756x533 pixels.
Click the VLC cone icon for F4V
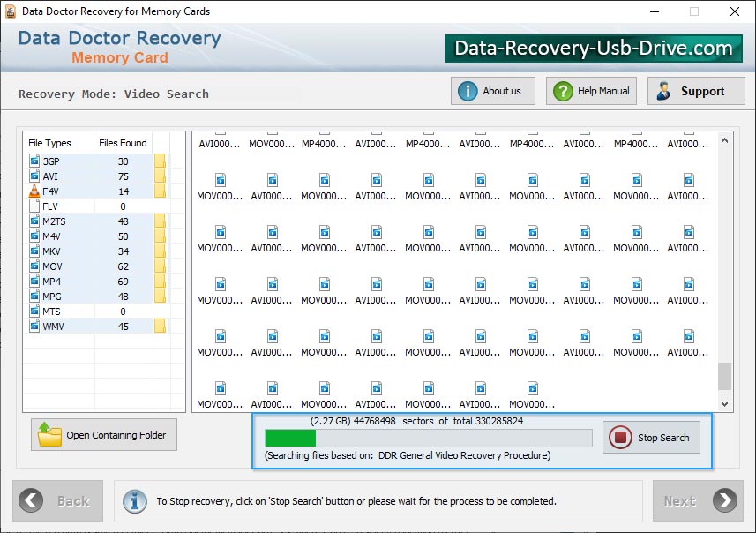point(34,191)
